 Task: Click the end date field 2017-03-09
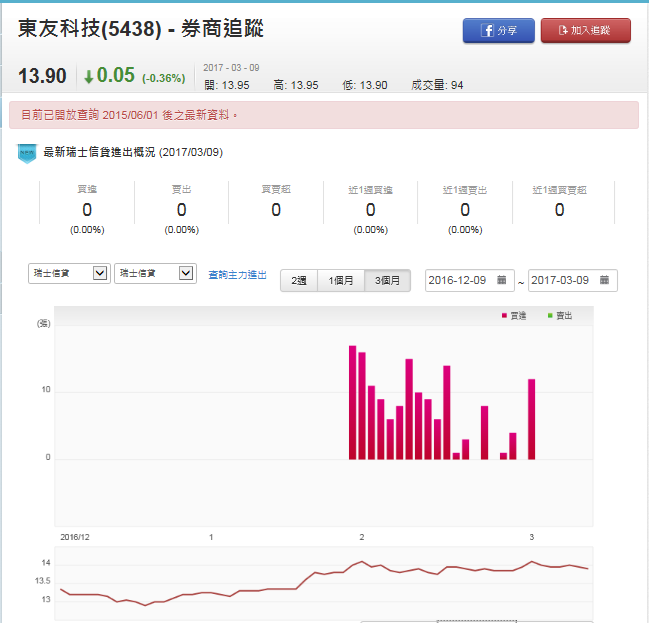572,280
